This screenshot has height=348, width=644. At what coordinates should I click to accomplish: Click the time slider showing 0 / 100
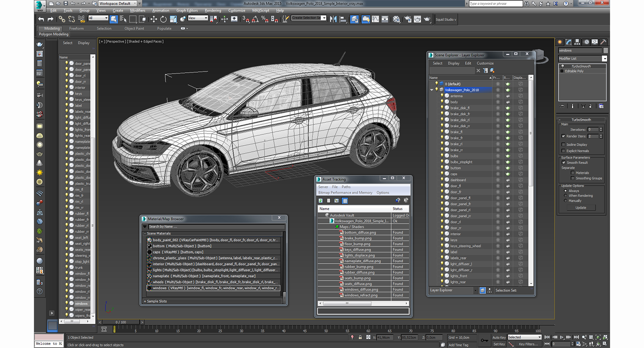coord(121,322)
